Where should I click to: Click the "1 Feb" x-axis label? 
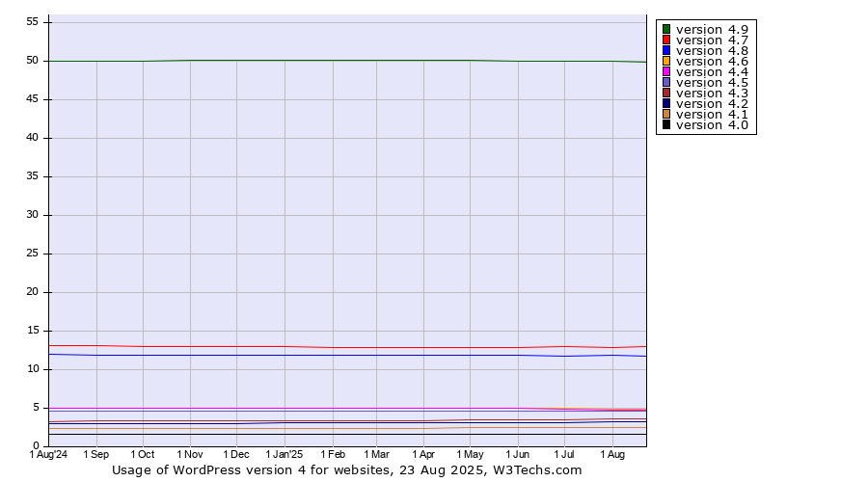coord(333,454)
